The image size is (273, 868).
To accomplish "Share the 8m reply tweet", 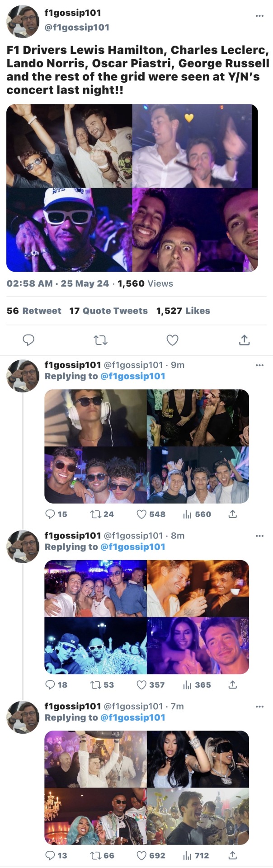I will click(x=232, y=685).
